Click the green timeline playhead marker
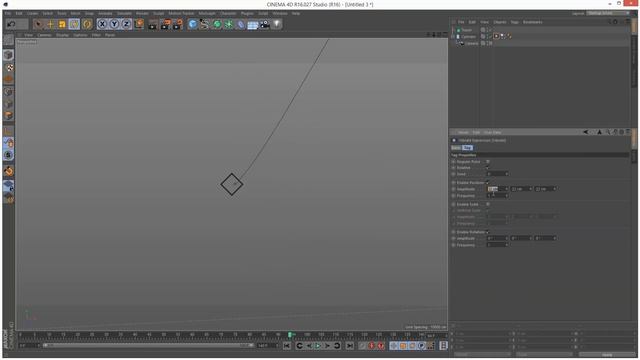The width and height of the screenshot is (640, 360). 290,335
